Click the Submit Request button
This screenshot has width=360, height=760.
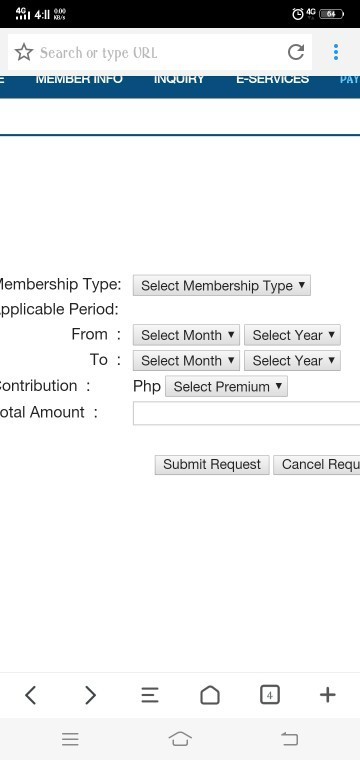212,464
